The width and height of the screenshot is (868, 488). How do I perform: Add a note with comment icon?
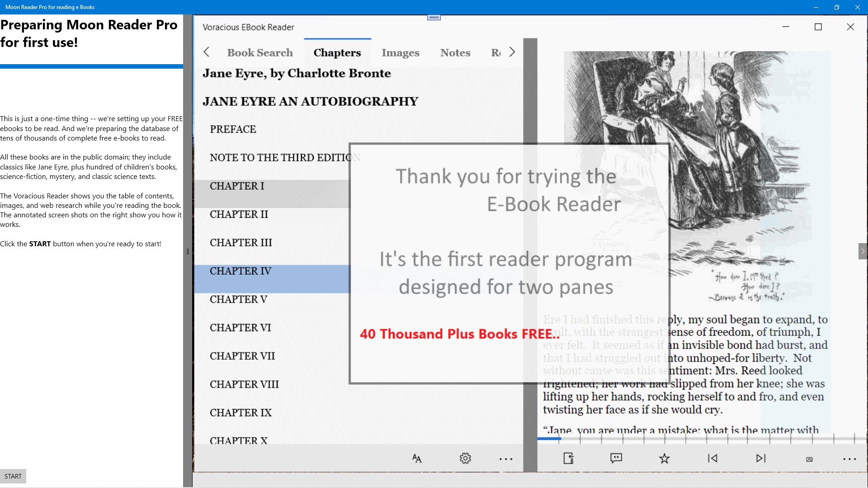pos(616,458)
